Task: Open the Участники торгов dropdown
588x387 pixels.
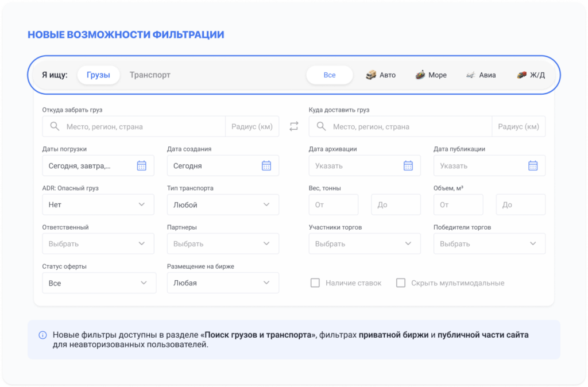Action: 365,243
